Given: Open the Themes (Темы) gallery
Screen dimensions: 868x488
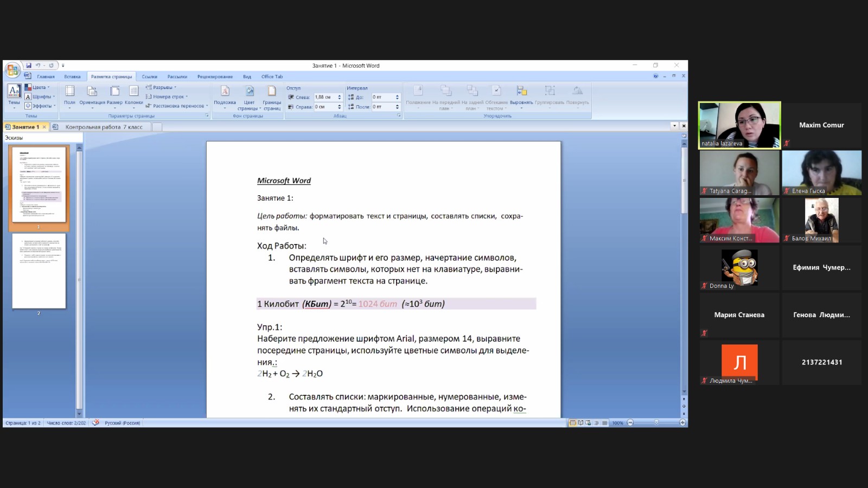Looking at the screenshot, I should point(14,97).
